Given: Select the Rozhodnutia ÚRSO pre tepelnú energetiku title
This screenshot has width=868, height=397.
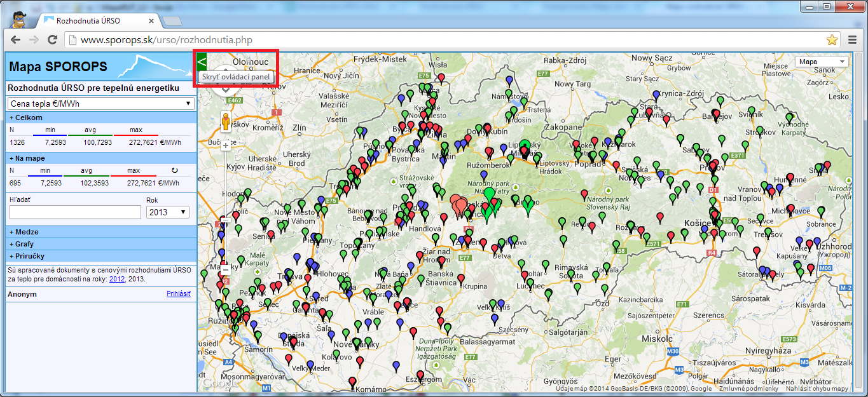Looking at the screenshot, I should coord(93,88).
